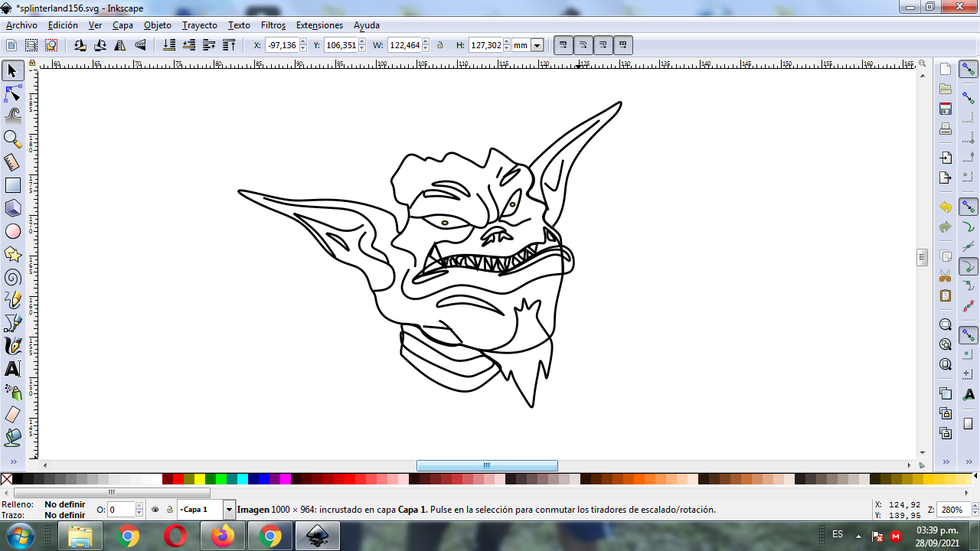Select the Zoom magnifier tool
This screenshot has width=980, height=551.
[12, 139]
